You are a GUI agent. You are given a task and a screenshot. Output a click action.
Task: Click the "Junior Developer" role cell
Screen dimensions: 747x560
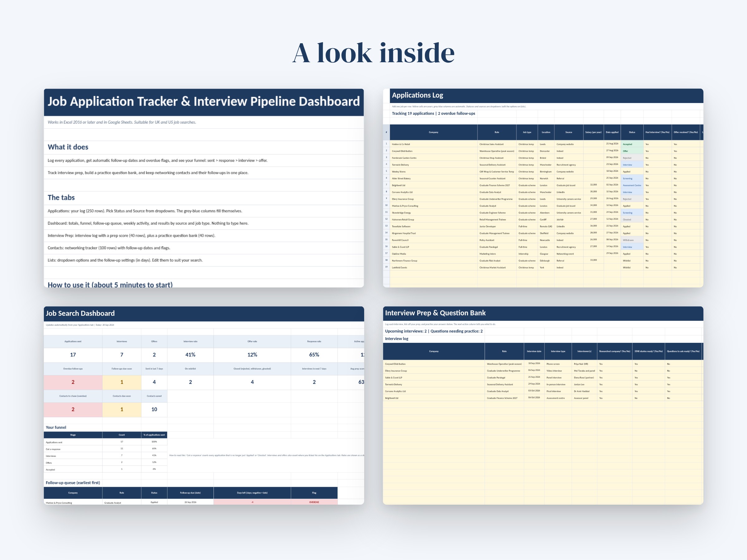[497, 226]
